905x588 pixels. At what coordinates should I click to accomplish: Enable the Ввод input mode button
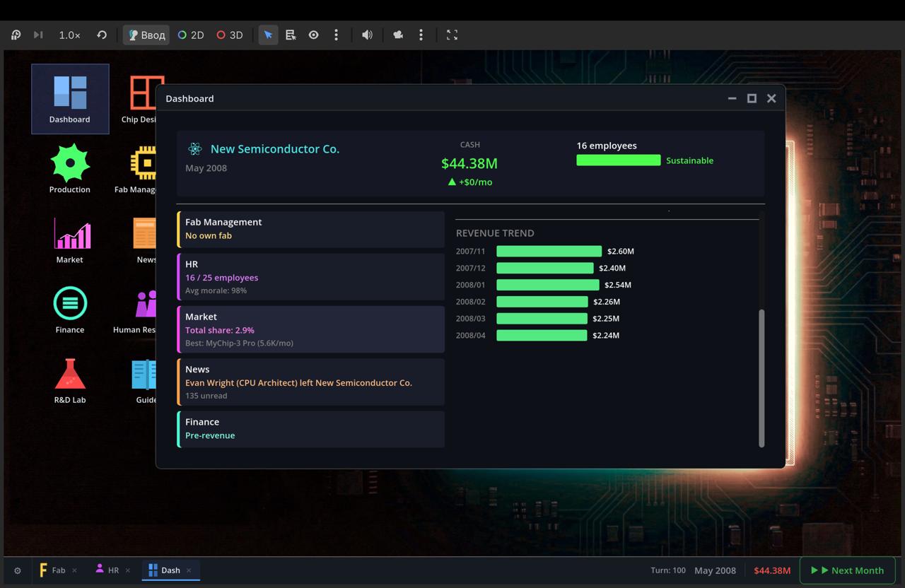(146, 35)
